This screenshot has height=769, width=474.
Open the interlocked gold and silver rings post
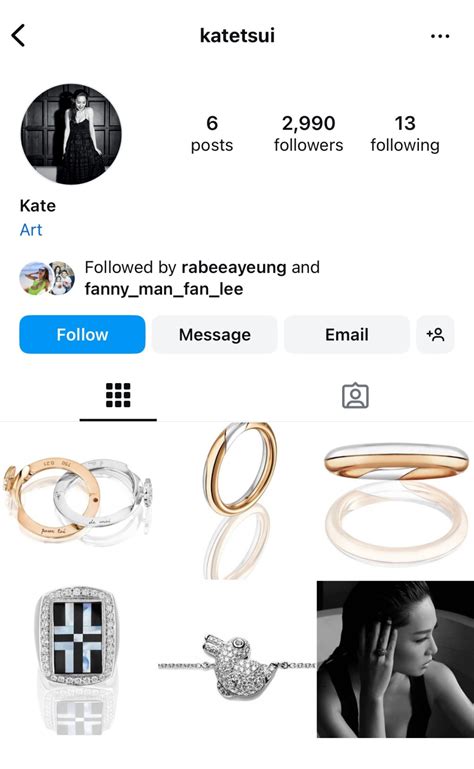click(79, 501)
